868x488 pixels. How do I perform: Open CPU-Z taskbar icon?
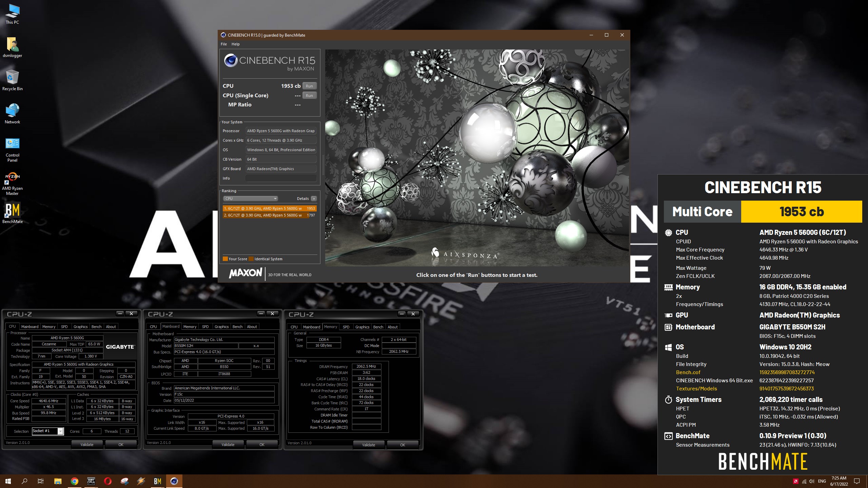(x=91, y=481)
